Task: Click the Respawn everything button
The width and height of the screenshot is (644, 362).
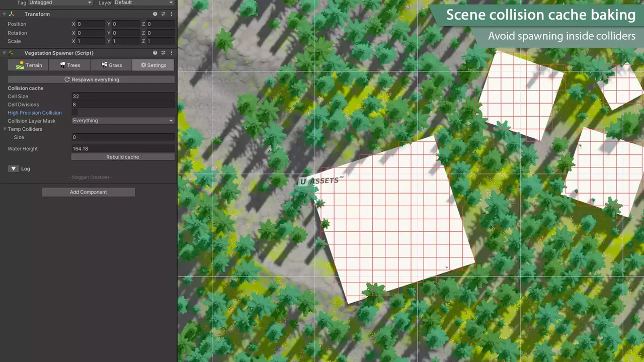Action: [x=91, y=79]
